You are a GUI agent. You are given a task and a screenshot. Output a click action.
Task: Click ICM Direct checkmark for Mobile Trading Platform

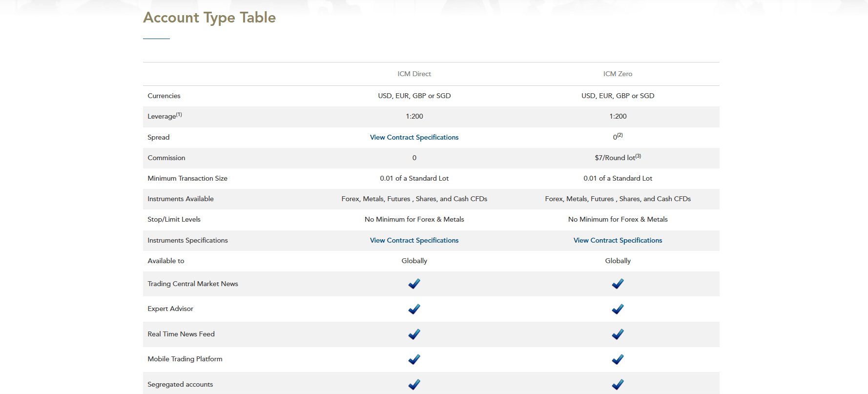[x=414, y=359]
